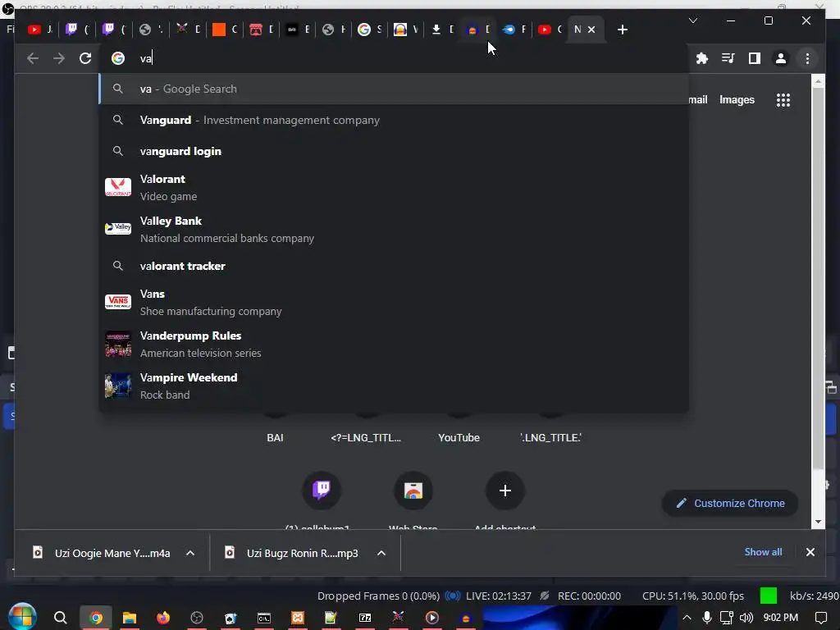Screen dimensions: 840x630
Task: Open OBS Studio from the taskbar
Action: coord(197,618)
